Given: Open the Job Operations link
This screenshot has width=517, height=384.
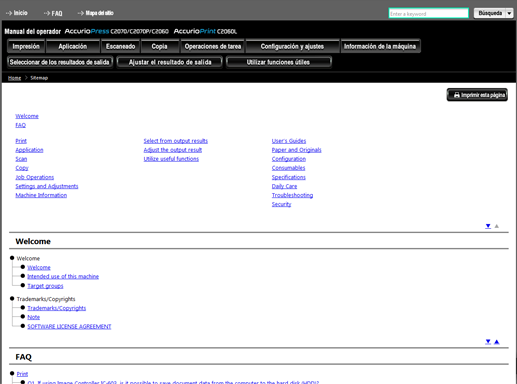Looking at the screenshot, I should point(34,177).
